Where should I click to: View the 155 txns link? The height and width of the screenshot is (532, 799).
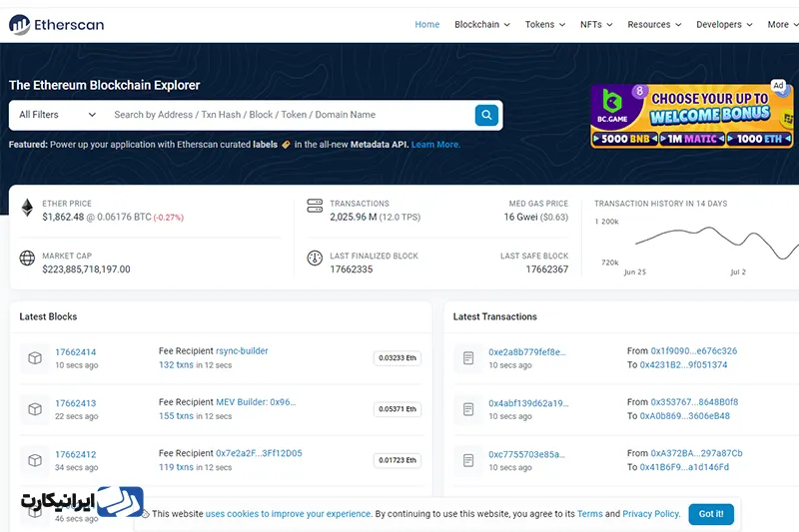coord(177,416)
